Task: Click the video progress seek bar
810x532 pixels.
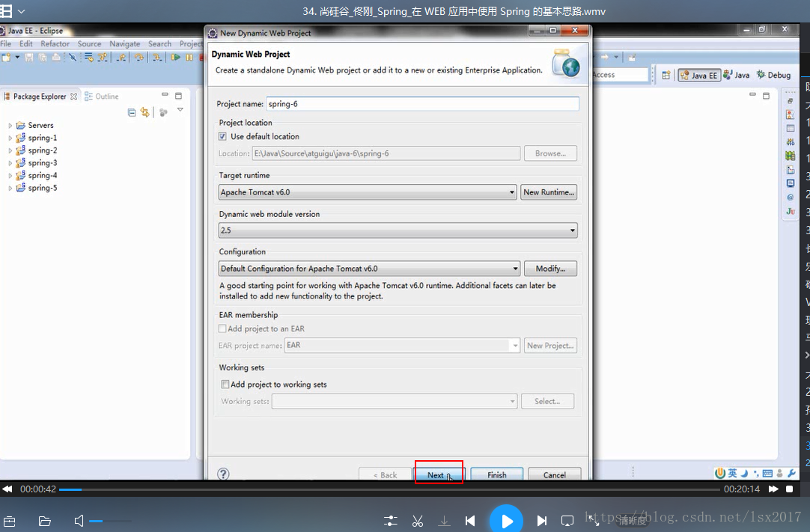Action: (x=389, y=489)
